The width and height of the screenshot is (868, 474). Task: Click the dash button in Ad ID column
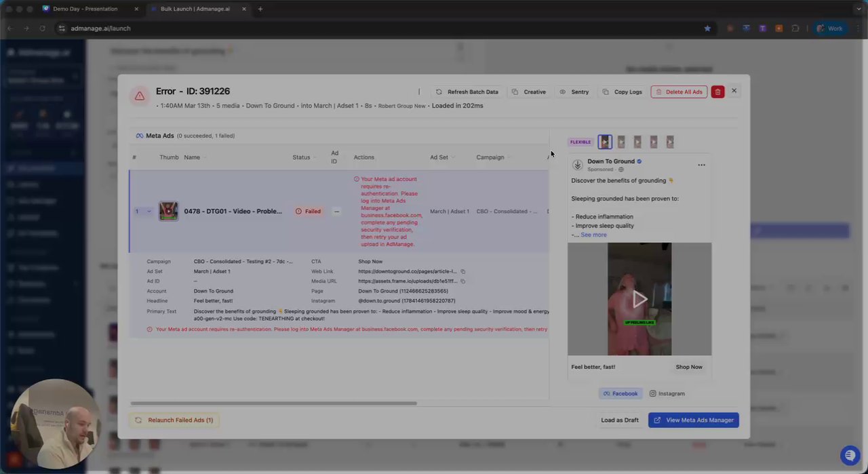pos(336,211)
